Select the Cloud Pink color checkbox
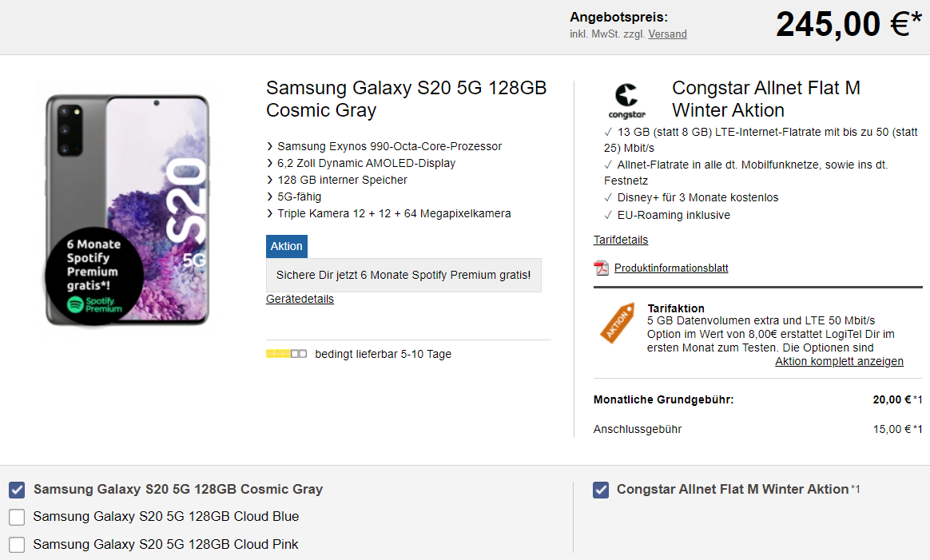The image size is (930, 560). coord(18,545)
